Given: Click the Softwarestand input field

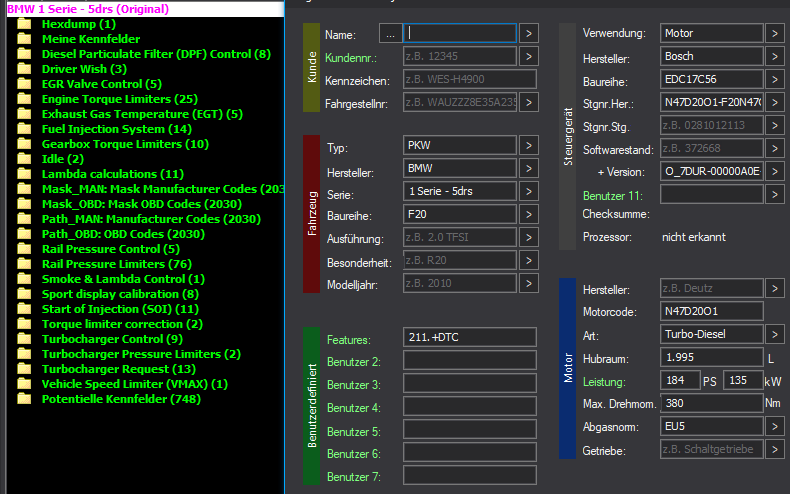Looking at the screenshot, I should (x=711, y=148).
